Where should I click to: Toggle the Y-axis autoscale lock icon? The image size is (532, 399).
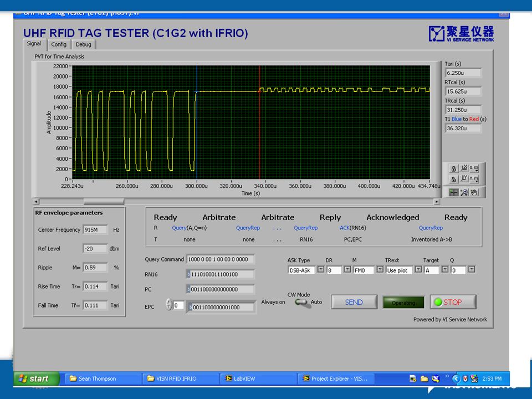tap(453, 179)
